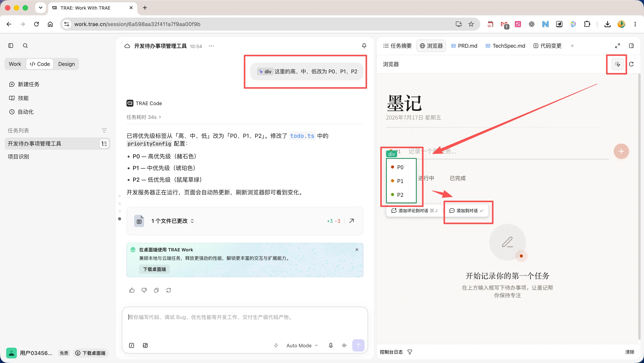Open Chrome profile avatar
Screen dimensions: 644x363
click(621, 24)
